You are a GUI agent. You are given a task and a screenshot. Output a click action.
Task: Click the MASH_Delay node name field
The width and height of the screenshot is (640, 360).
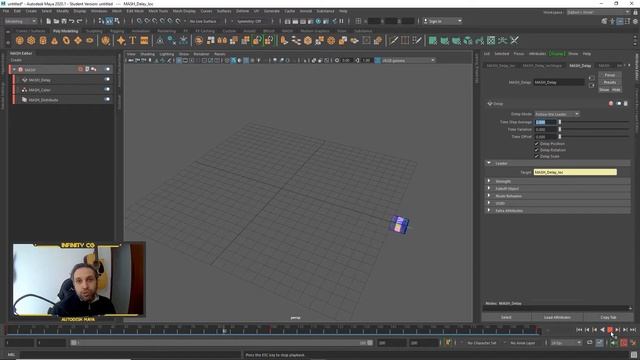click(559, 82)
